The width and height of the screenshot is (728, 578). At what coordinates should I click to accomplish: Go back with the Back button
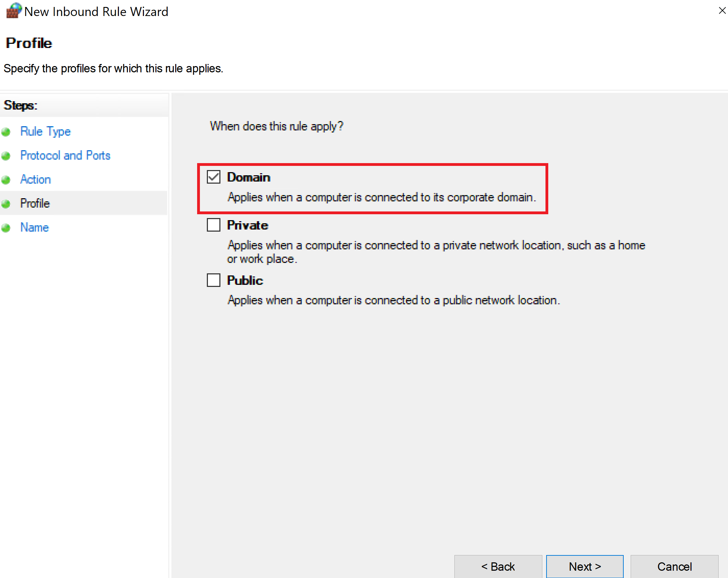pos(498,567)
